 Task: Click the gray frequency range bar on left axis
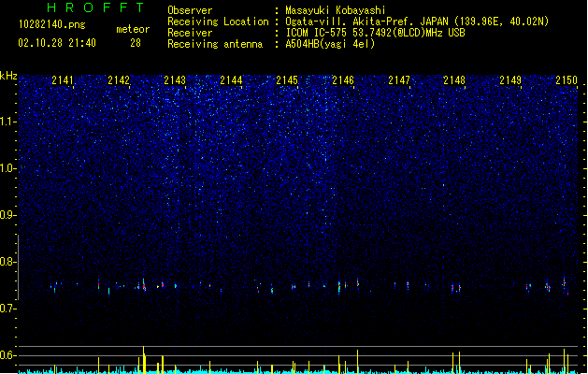click(x=18, y=266)
